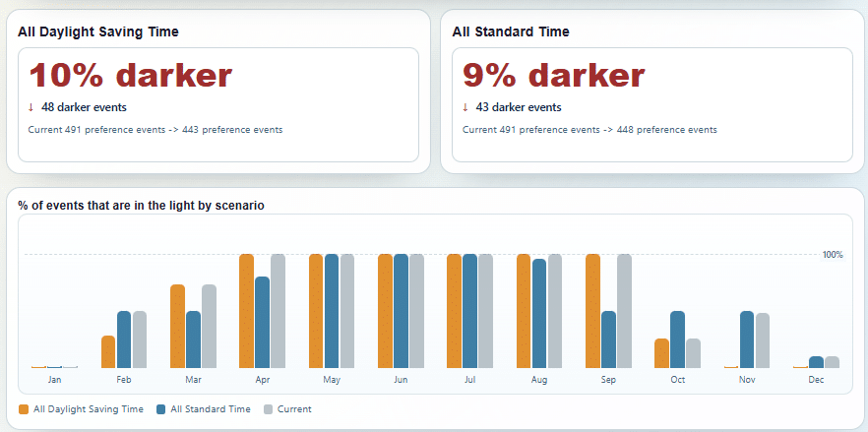Click the blue All Standard Time legend swatch
868x432 pixels.
pyautogui.click(x=161, y=409)
